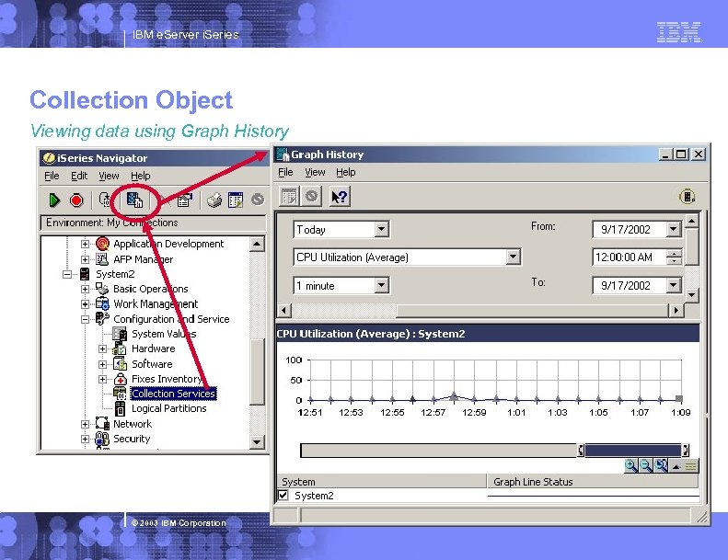Click the data point peak near 12:58
Image resolution: width=728 pixels, height=560 pixels.
[454, 396]
